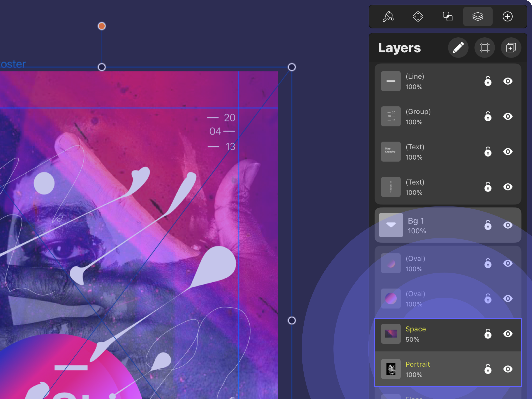Hide the first (Oval) layer
Viewport: 532px width, 399px height.
point(508,263)
